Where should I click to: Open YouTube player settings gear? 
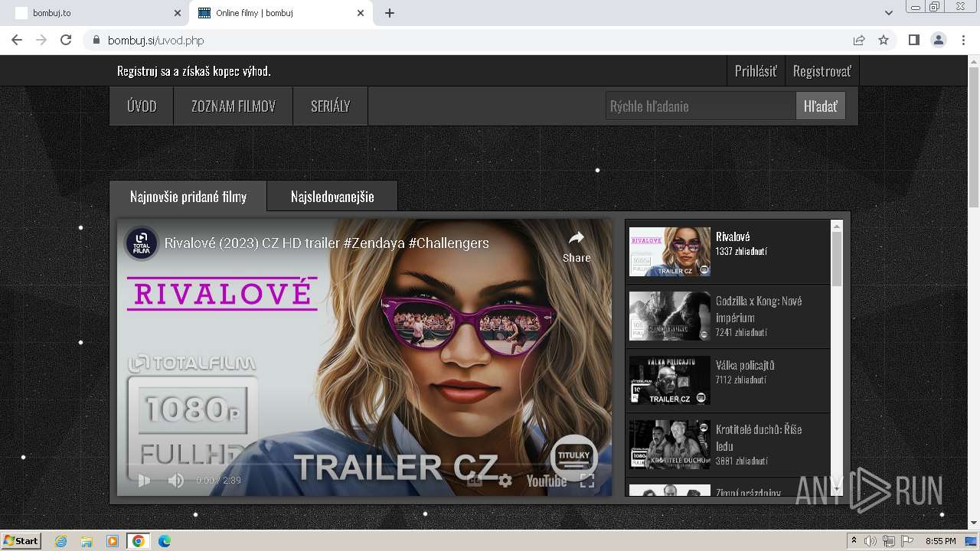(505, 481)
